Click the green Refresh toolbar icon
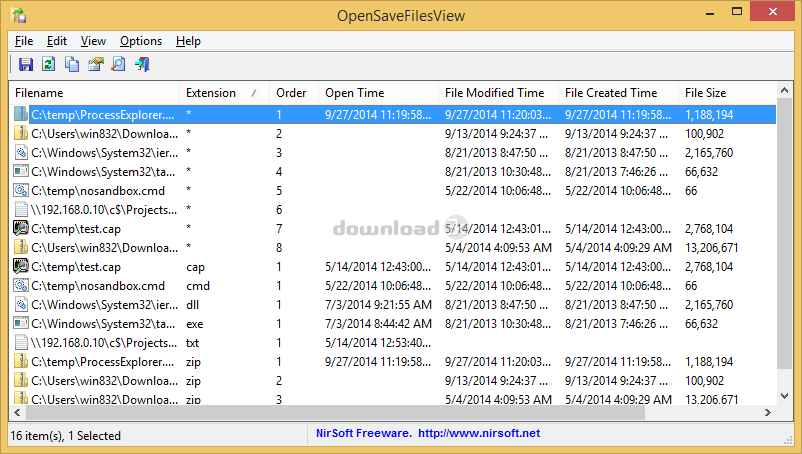 coord(49,64)
